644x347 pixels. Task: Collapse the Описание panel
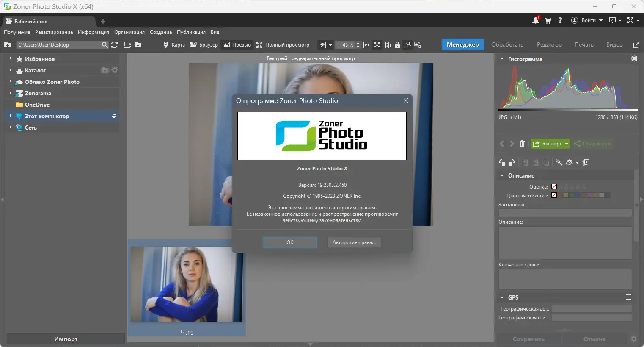[502, 175]
